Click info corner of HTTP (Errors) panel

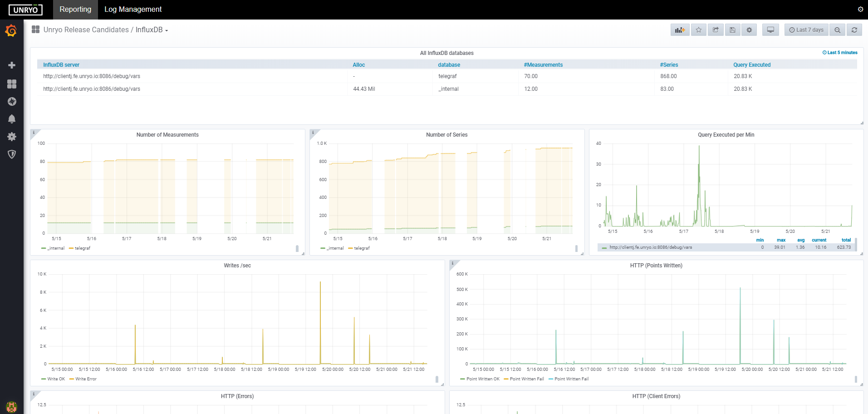[34, 394]
